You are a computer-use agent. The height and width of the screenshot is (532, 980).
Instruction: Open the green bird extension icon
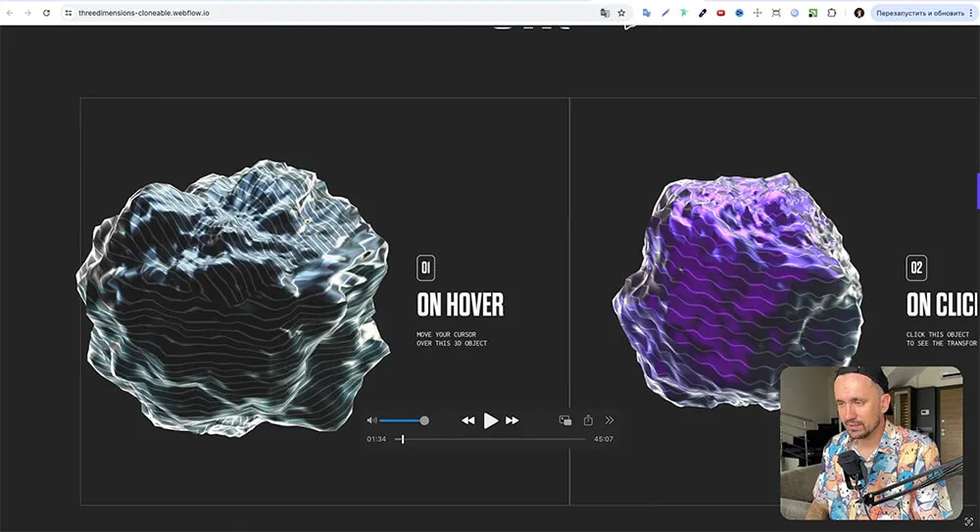(x=684, y=13)
